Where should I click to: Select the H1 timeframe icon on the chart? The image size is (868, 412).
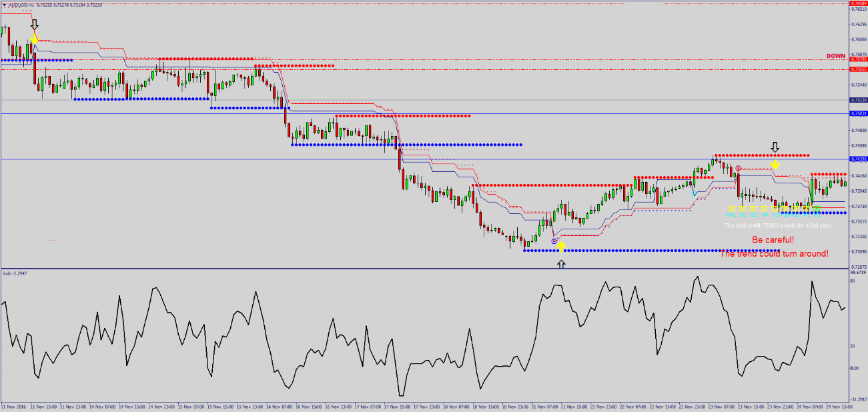tap(775, 209)
